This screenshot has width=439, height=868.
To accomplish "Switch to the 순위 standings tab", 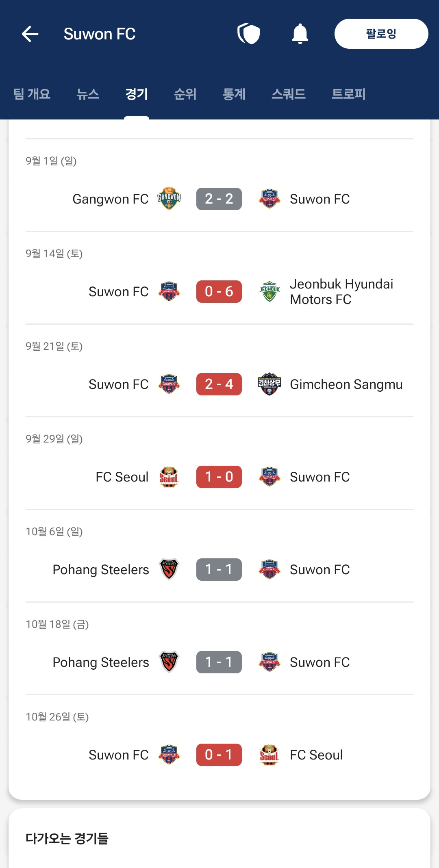I will coord(185,94).
